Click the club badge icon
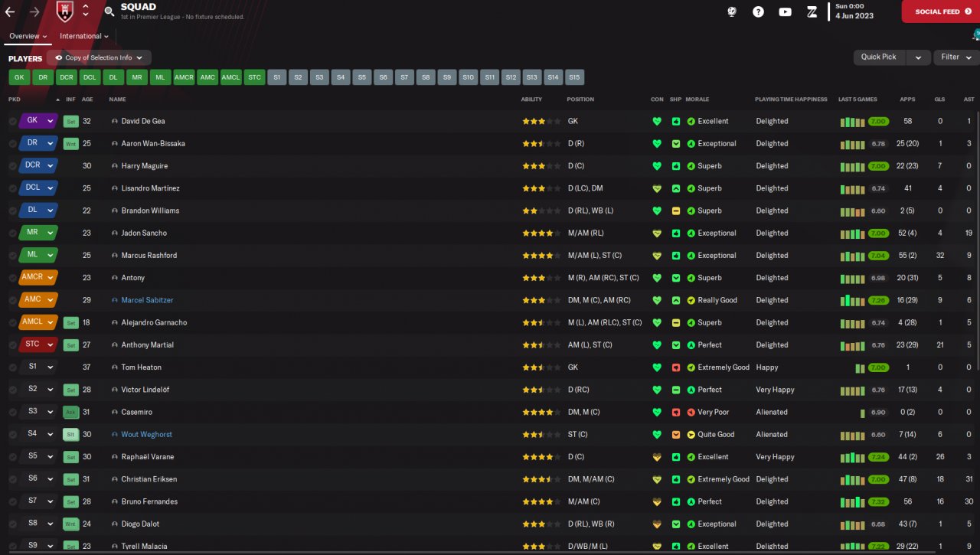This screenshot has height=555, width=980. click(64, 11)
